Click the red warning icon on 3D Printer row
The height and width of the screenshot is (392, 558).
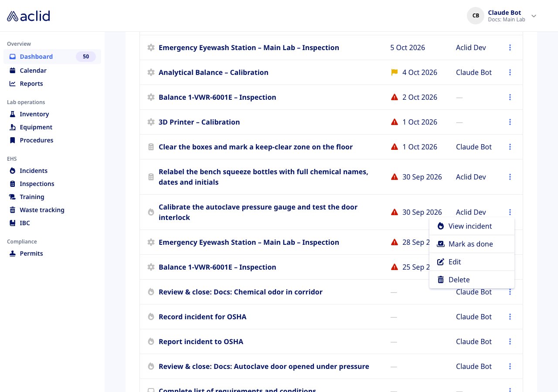395,122
